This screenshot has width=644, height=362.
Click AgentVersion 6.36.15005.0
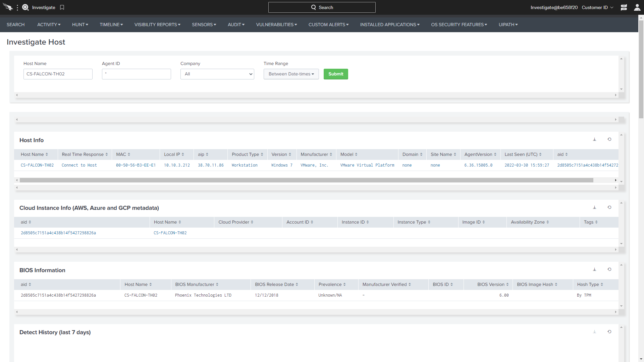pyautogui.click(x=478, y=165)
